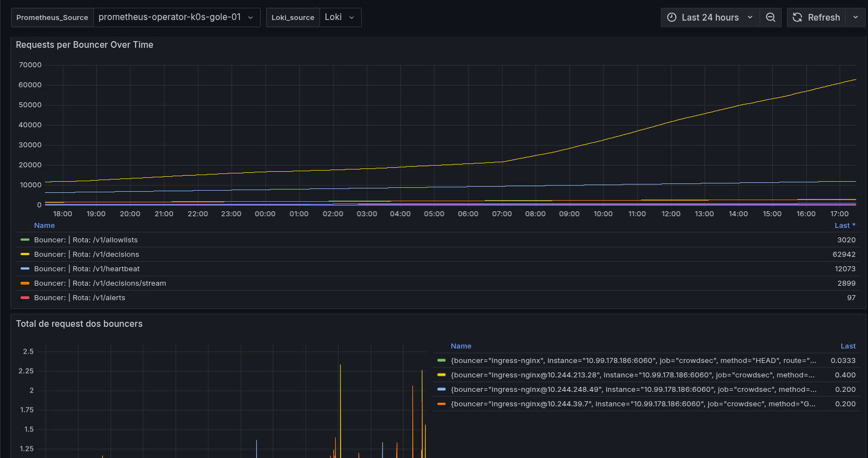Open the Prometheus_Source datasource dropdown
The width and height of the screenshot is (868, 458).
click(177, 17)
